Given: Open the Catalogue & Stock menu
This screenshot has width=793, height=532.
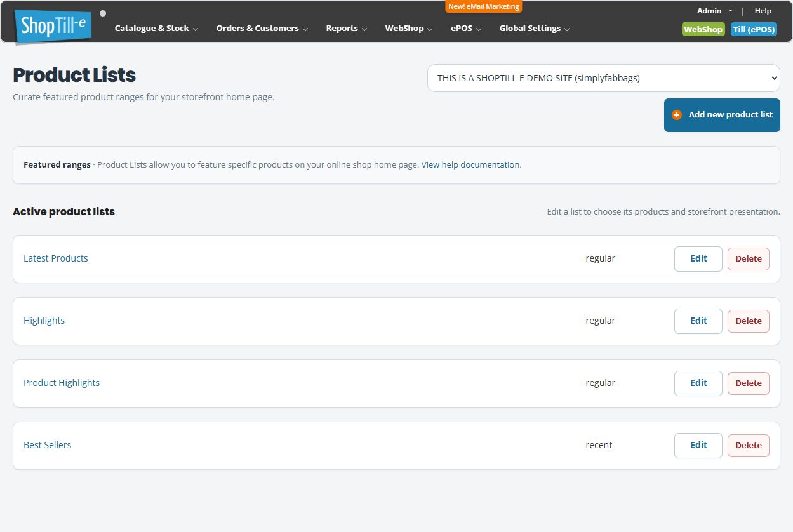Looking at the screenshot, I should 156,29.
